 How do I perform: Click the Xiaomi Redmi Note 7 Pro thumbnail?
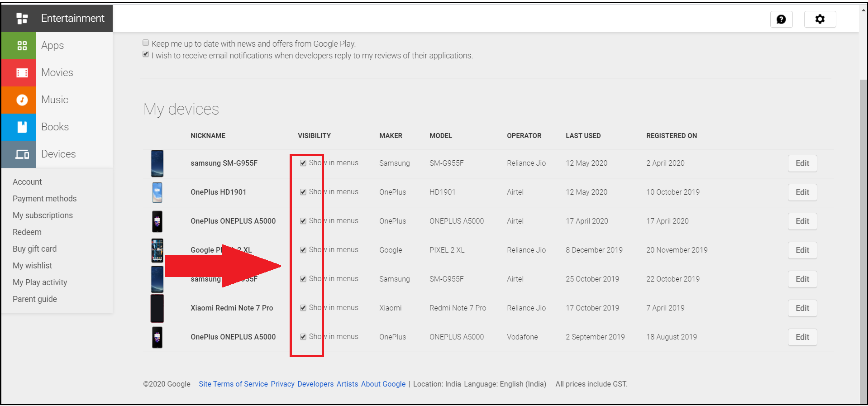pos(157,308)
